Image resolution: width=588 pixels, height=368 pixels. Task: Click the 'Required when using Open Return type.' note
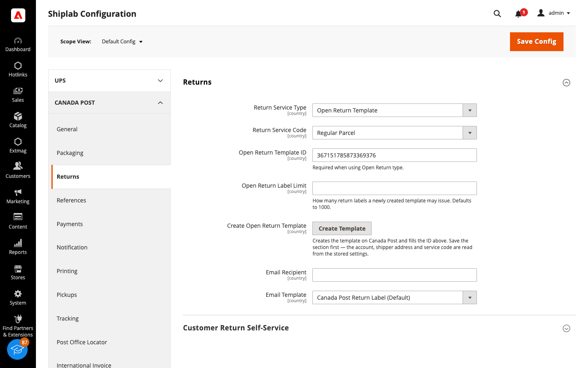click(358, 168)
